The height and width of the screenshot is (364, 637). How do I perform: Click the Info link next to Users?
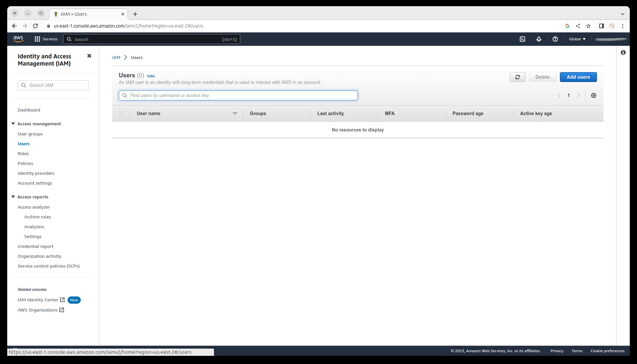[151, 76]
